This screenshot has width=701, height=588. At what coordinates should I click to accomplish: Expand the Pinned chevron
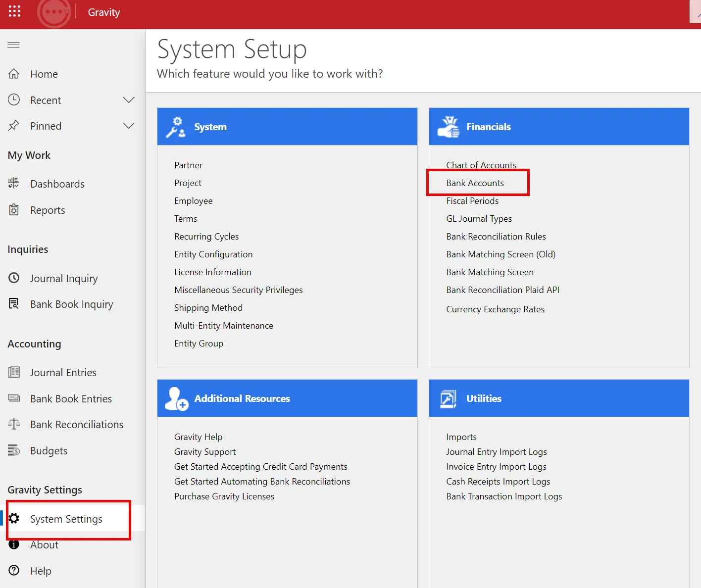(129, 126)
